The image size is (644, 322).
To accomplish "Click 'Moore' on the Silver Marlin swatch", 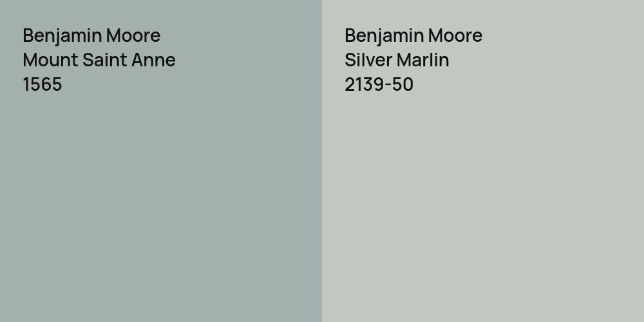I will point(456,35).
